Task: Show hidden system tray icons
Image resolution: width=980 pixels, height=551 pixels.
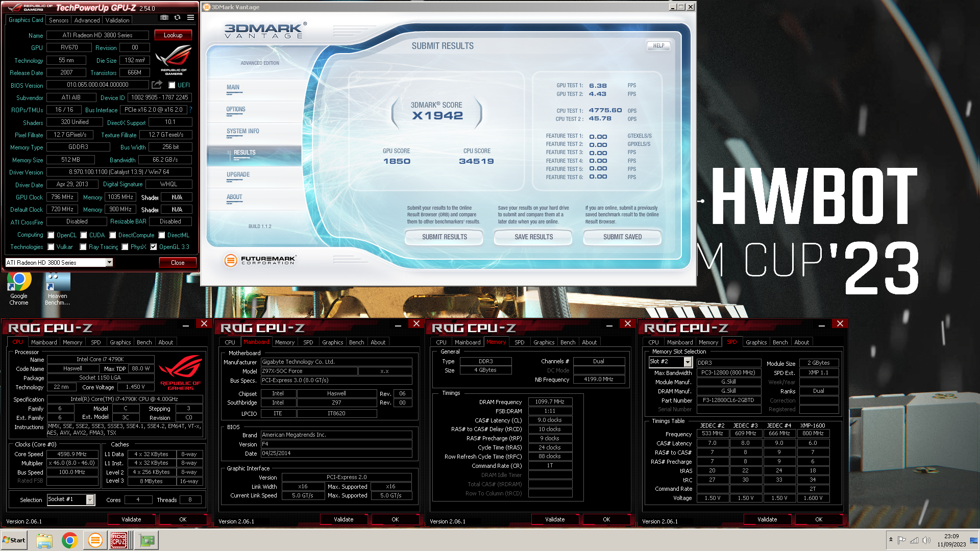Action: tap(891, 540)
